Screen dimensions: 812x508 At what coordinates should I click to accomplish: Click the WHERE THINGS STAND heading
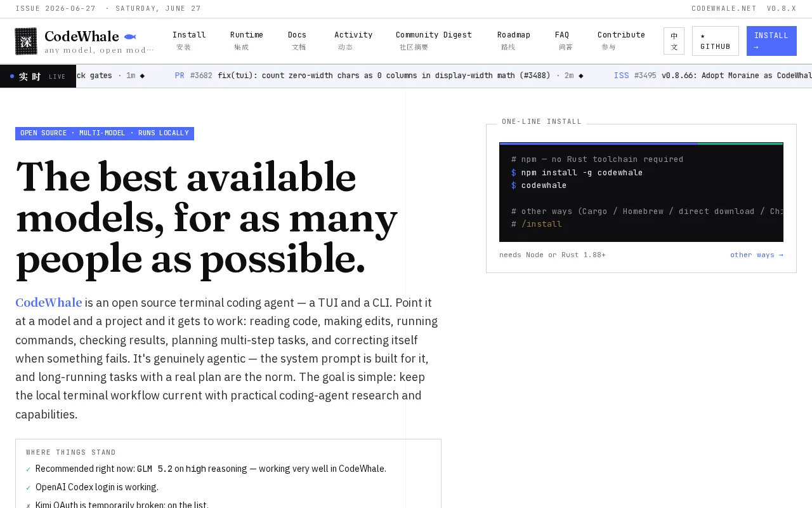[71, 453]
